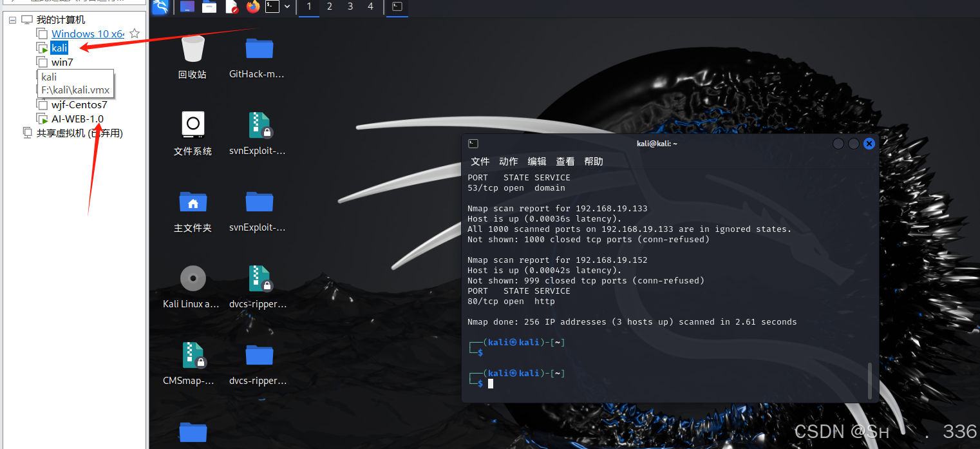This screenshot has height=449, width=980.
Task: Click the active terminal prompt cursor
Action: point(491,384)
